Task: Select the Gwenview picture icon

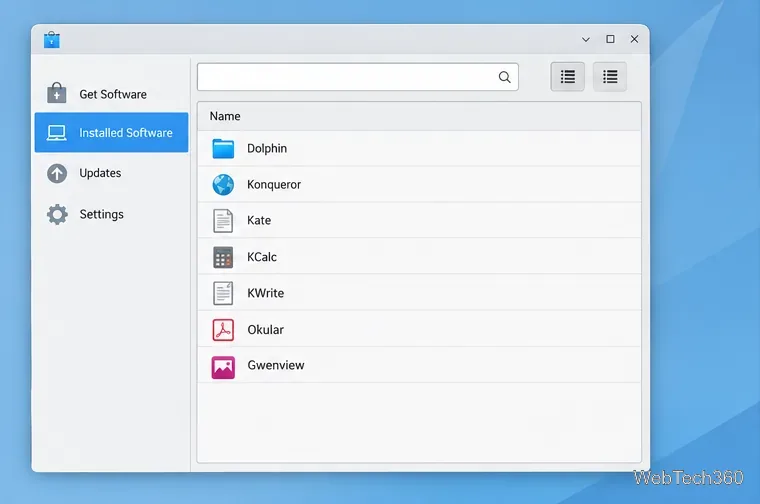Action: pyautogui.click(x=223, y=367)
